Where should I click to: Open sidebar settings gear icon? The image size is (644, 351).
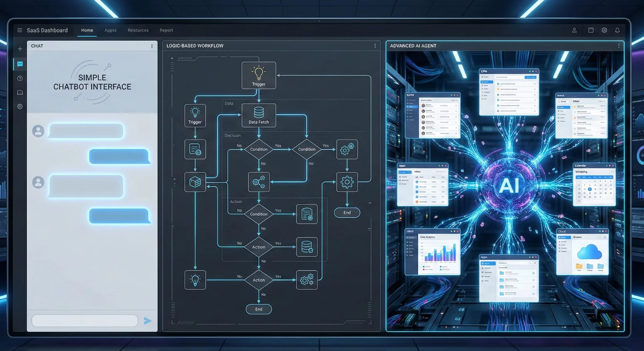click(20, 106)
